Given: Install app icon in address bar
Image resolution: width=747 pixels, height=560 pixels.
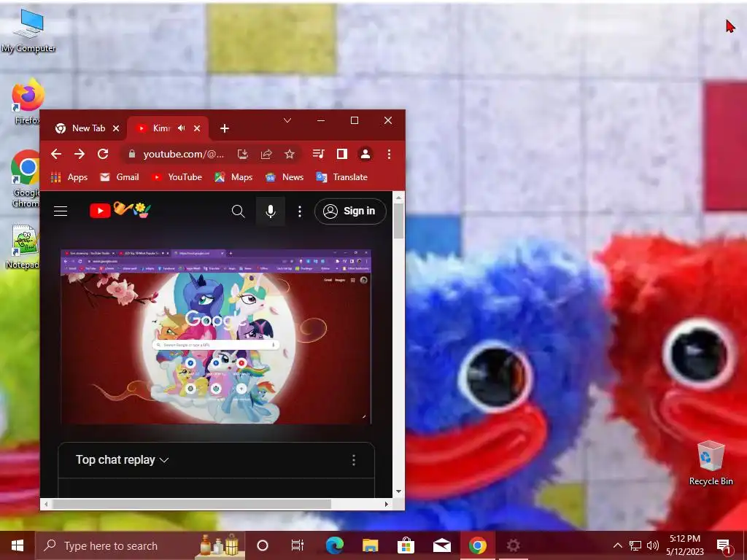Looking at the screenshot, I should [243, 154].
